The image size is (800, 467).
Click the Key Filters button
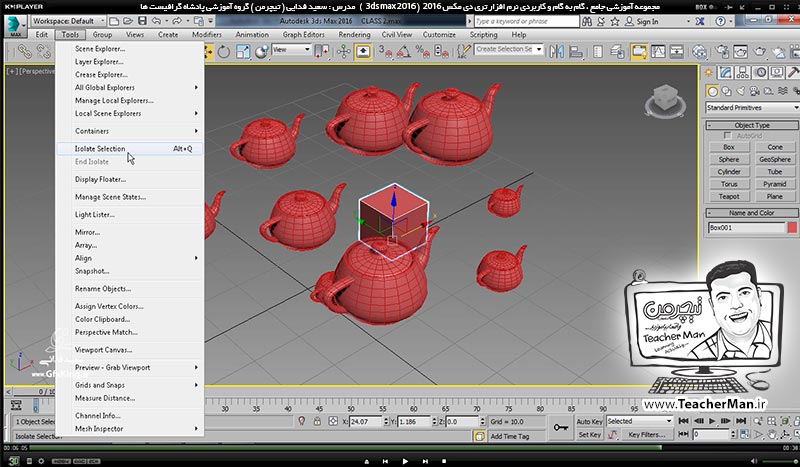pos(646,435)
